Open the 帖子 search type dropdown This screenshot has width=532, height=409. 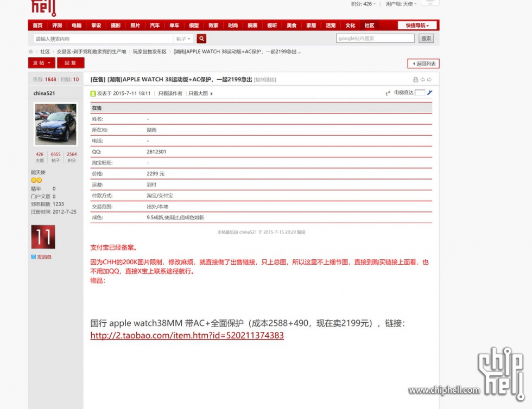(183, 39)
